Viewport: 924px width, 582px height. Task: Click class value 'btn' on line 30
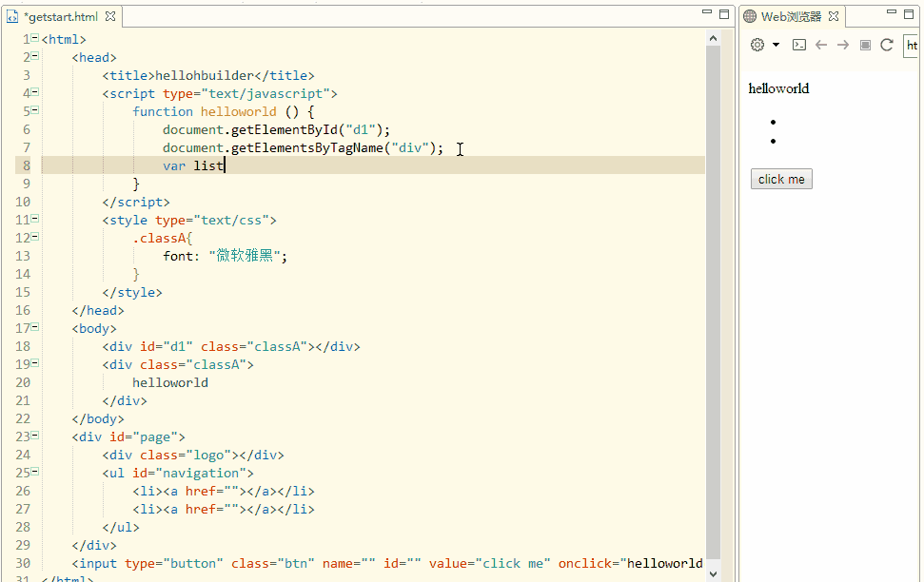[x=296, y=563]
